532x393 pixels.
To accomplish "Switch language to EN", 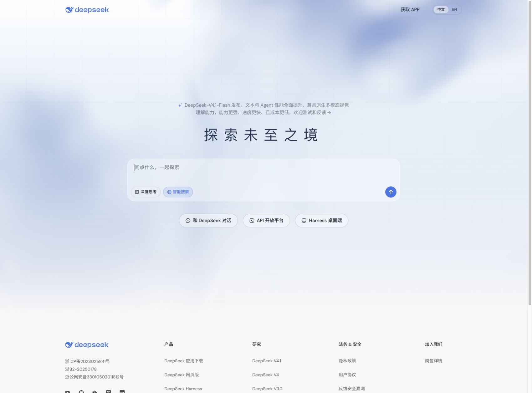I will [x=454, y=10].
